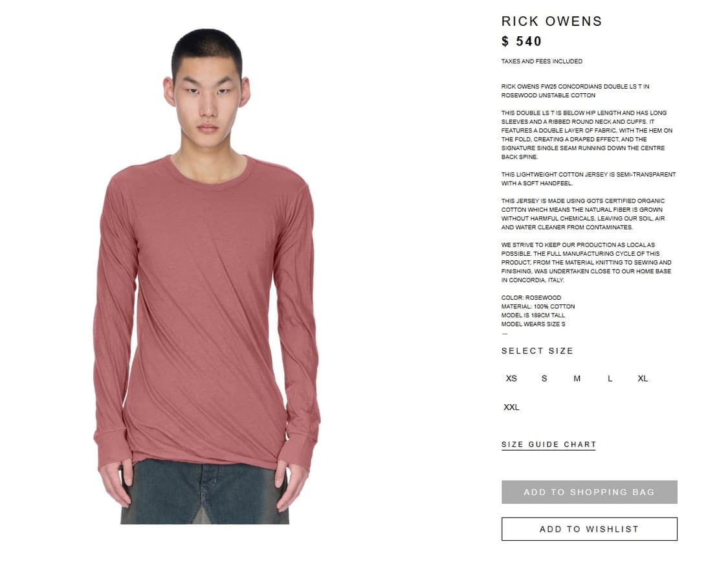Choose size S option
Screen dimensions: 728x566
pyautogui.click(x=544, y=378)
